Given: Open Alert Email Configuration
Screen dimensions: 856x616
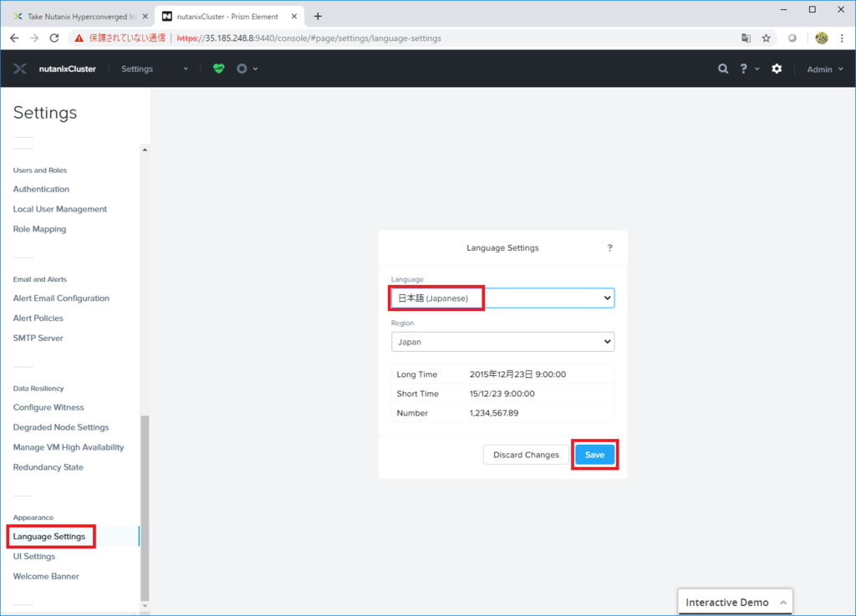Looking at the screenshot, I should pyautogui.click(x=61, y=298).
